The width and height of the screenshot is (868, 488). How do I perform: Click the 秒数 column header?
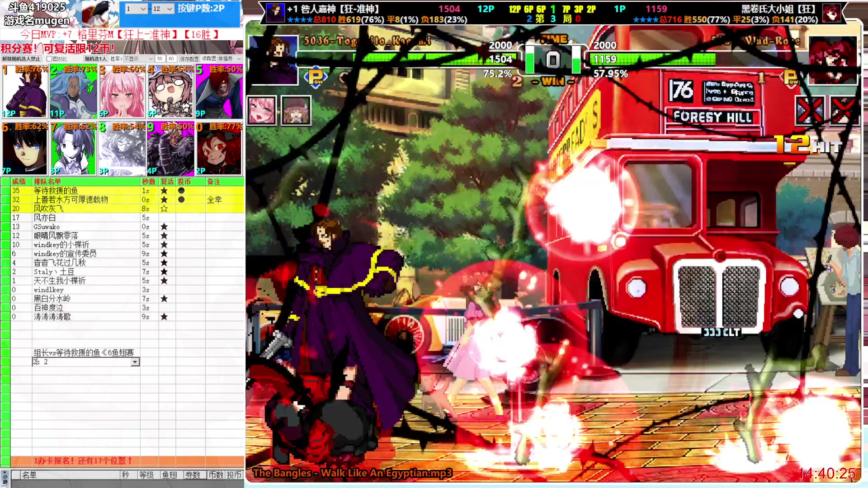tap(149, 182)
